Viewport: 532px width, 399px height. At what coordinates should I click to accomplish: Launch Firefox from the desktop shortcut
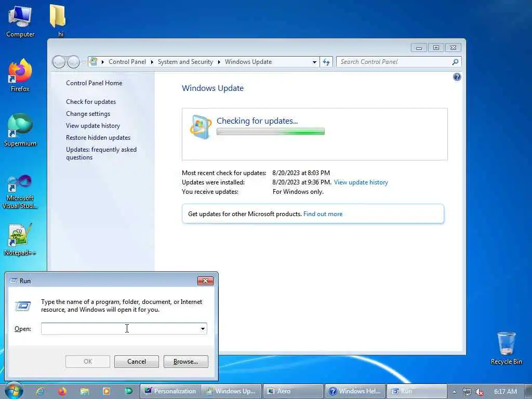[x=20, y=75]
